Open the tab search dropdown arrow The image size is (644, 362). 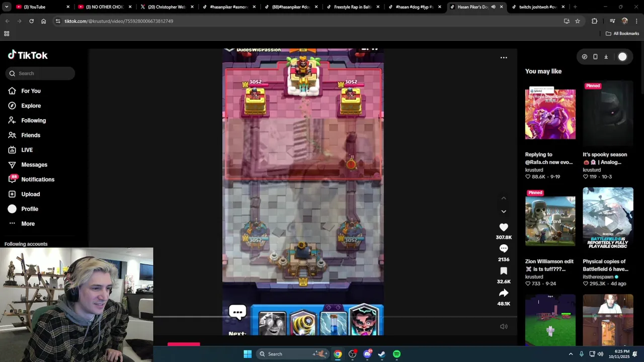pyautogui.click(x=7, y=7)
